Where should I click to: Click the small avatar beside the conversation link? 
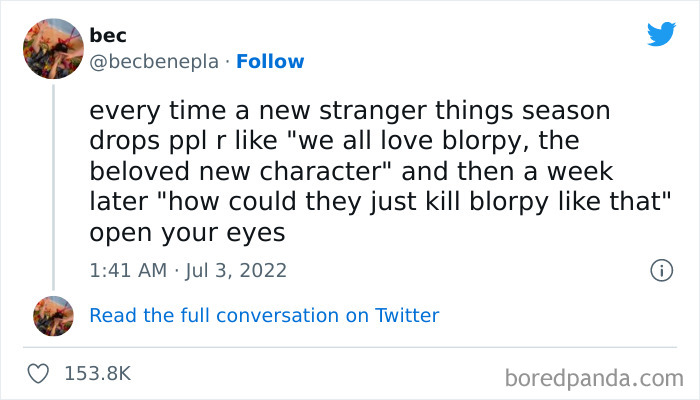click(x=53, y=315)
